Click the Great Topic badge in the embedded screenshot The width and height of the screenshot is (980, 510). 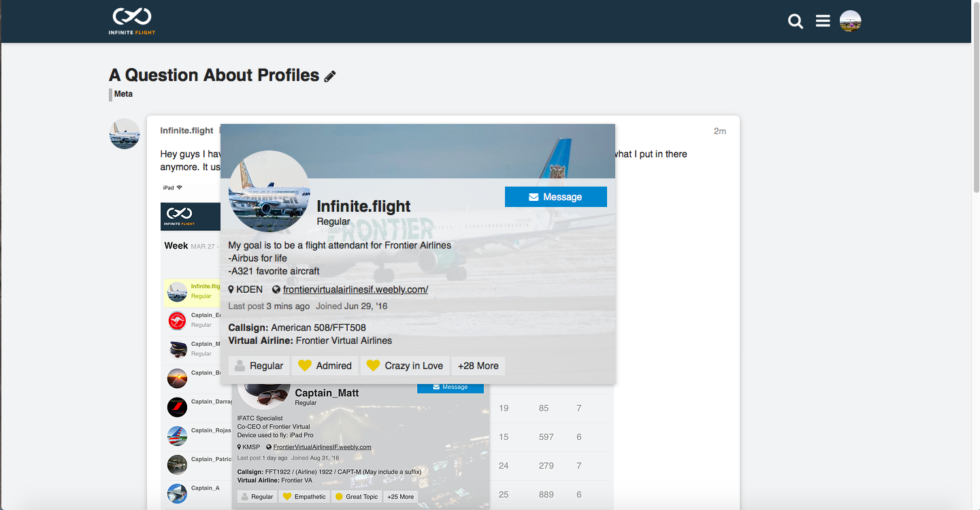click(x=356, y=496)
